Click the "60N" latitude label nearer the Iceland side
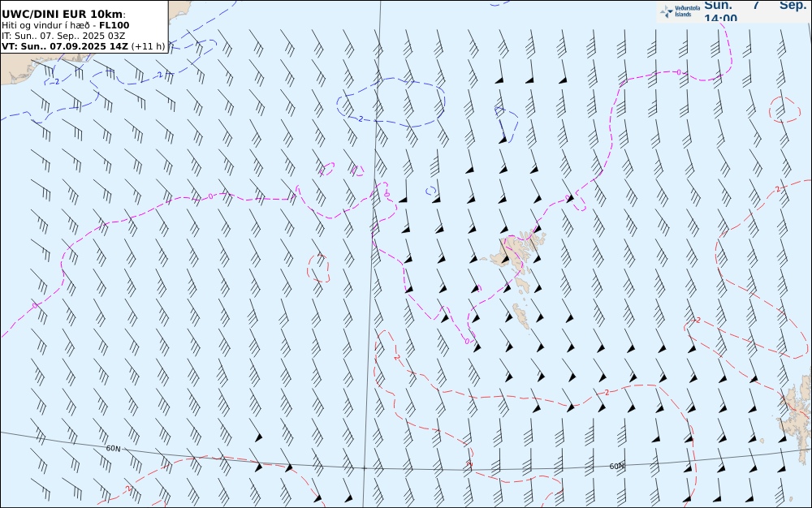This screenshot has height=508, width=812. (x=114, y=449)
